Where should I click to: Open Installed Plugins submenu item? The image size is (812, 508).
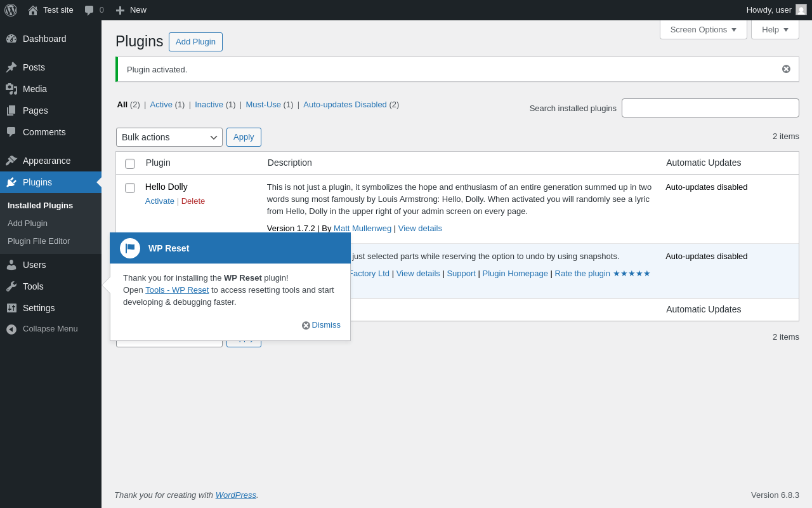pyautogui.click(x=41, y=206)
